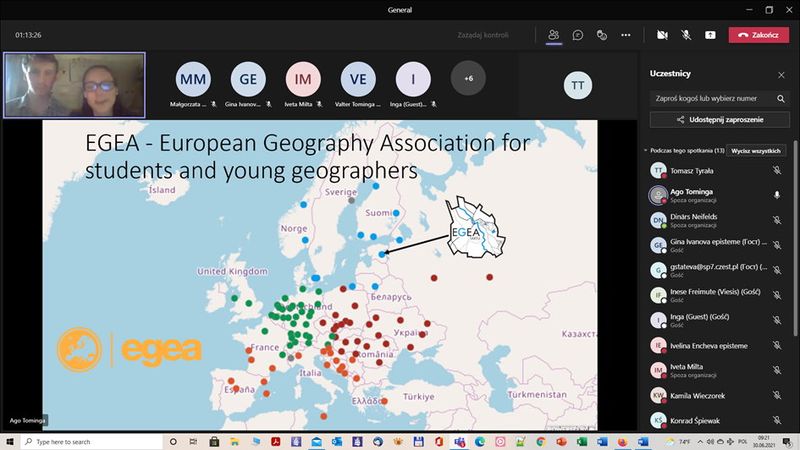This screenshot has height=450, width=800.
Task: Select participant Kamila Wieczorek in the list
Action: tap(717, 395)
